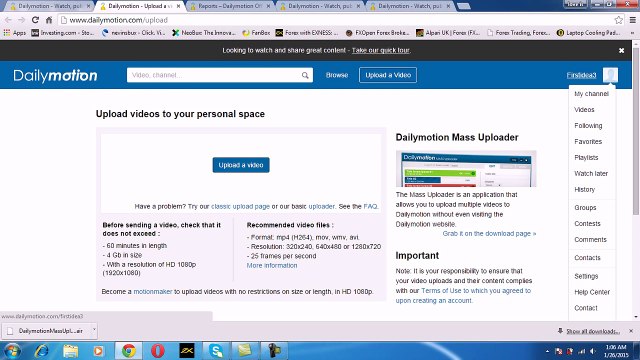Click the More information link
640x360 pixels.
[272, 265]
